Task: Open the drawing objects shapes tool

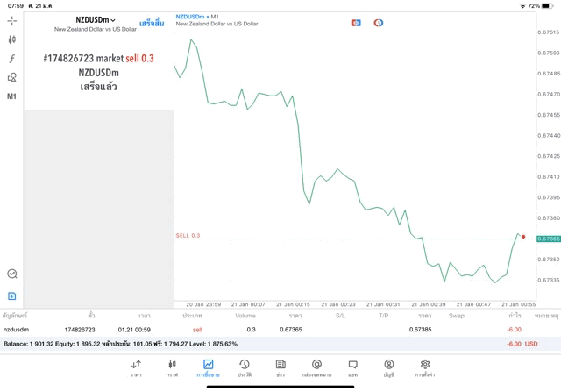Action: 11,77
